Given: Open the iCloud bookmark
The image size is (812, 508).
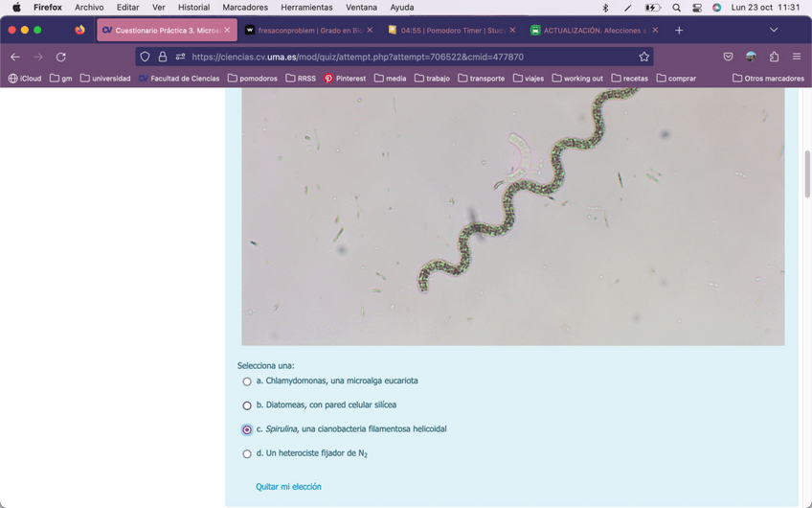Looking at the screenshot, I should [25, 79].
